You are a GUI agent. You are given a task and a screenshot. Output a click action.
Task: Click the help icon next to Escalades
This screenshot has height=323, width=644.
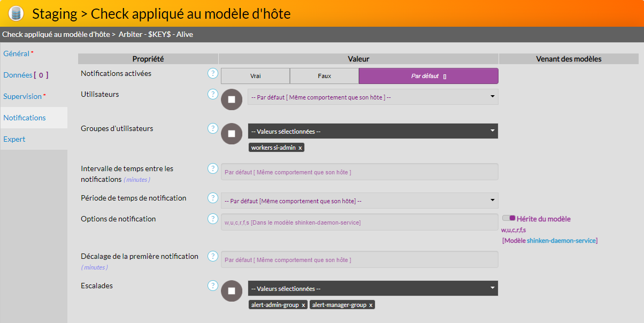[x=213, y=286]
